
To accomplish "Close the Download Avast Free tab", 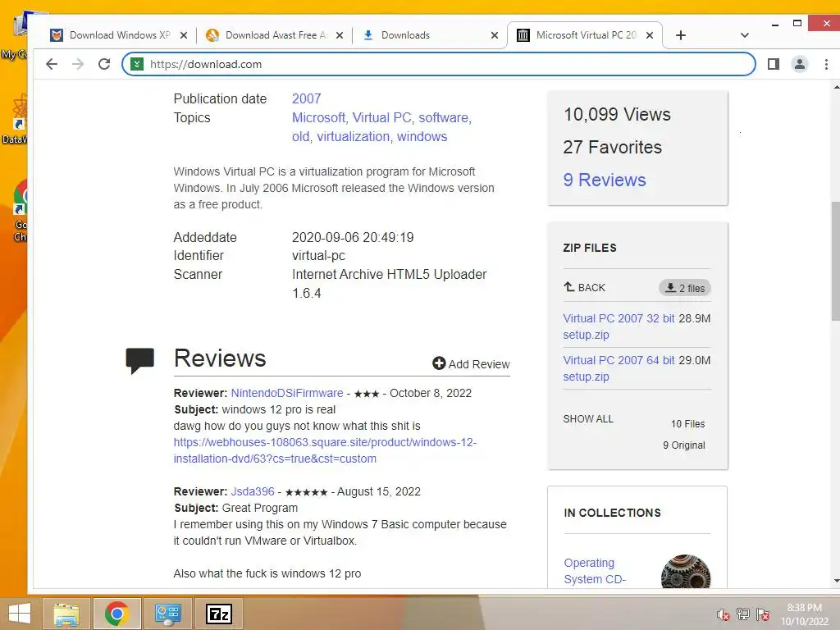I will tap(339, 35).
